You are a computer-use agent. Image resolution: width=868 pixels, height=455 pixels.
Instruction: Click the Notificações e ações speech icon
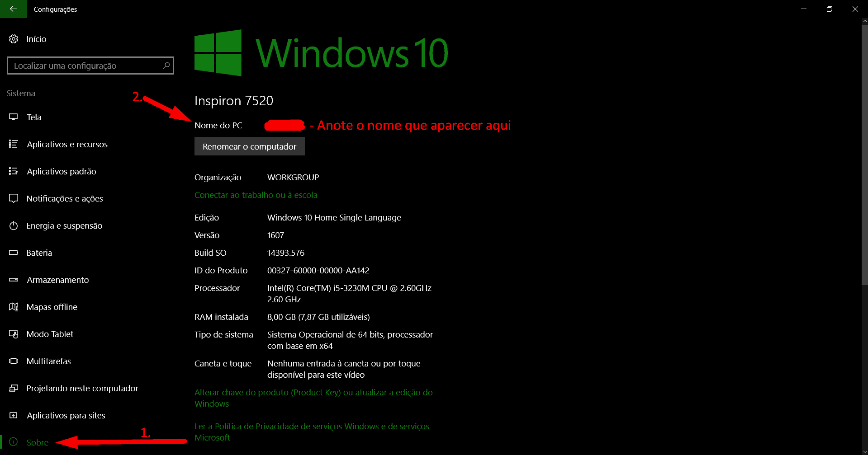click(x=14, y=198)
